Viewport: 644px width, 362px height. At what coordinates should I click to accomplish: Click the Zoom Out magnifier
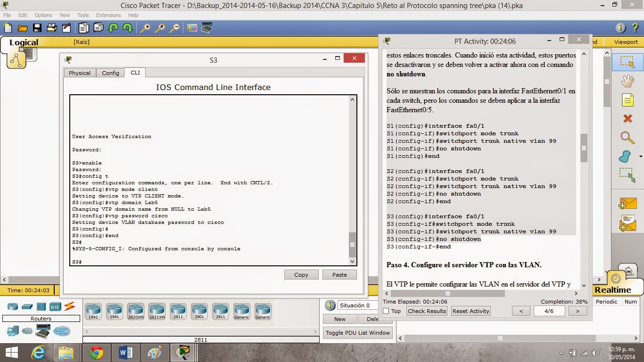(x=174, y=28)
